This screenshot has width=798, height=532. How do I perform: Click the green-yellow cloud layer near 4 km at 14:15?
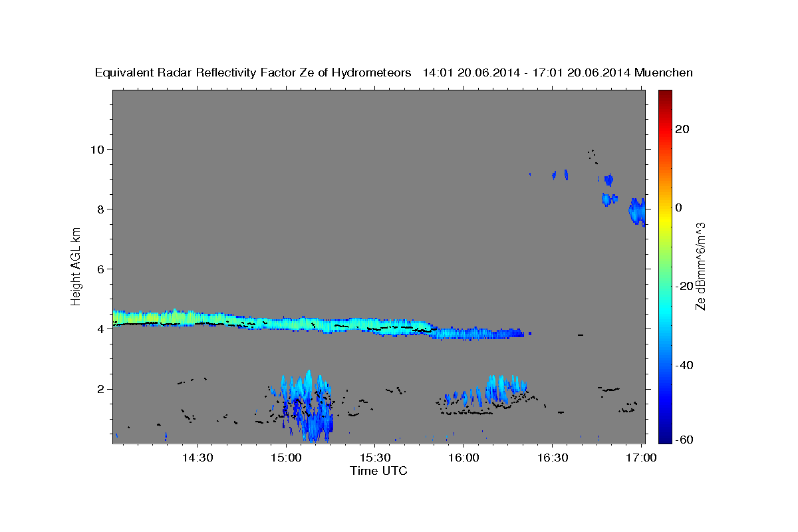[x=153, y=317]
